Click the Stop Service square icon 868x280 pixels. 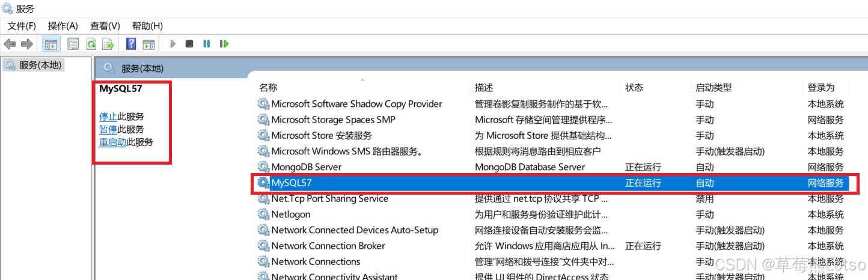tap(189, 44)
